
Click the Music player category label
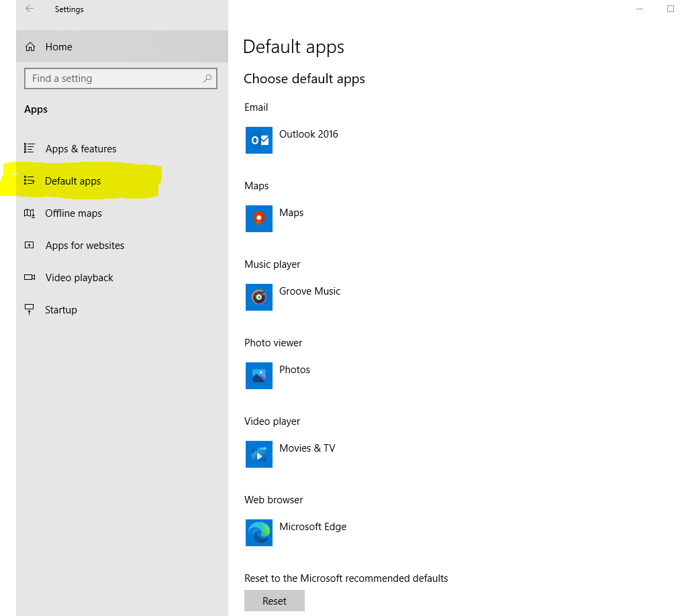pyautogui.click(x=273, y=264)
